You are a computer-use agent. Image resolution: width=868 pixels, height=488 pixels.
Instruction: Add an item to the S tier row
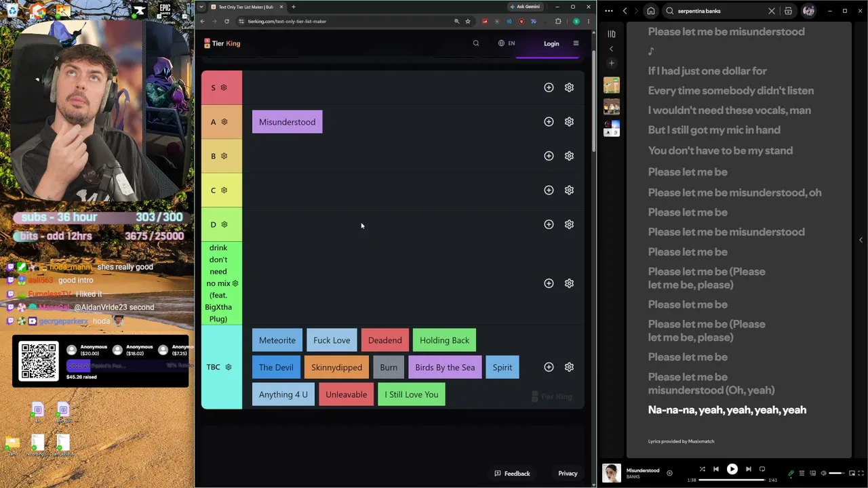click(549, 87)
